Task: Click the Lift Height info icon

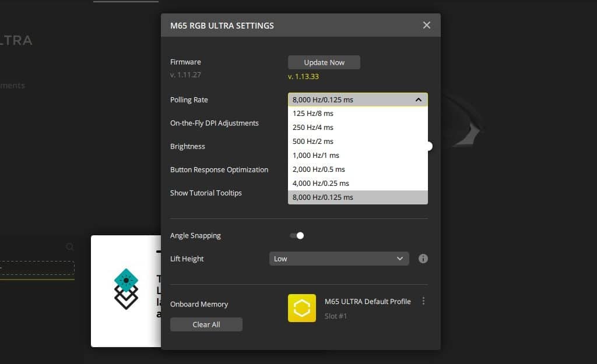Action: click(423, 259)
